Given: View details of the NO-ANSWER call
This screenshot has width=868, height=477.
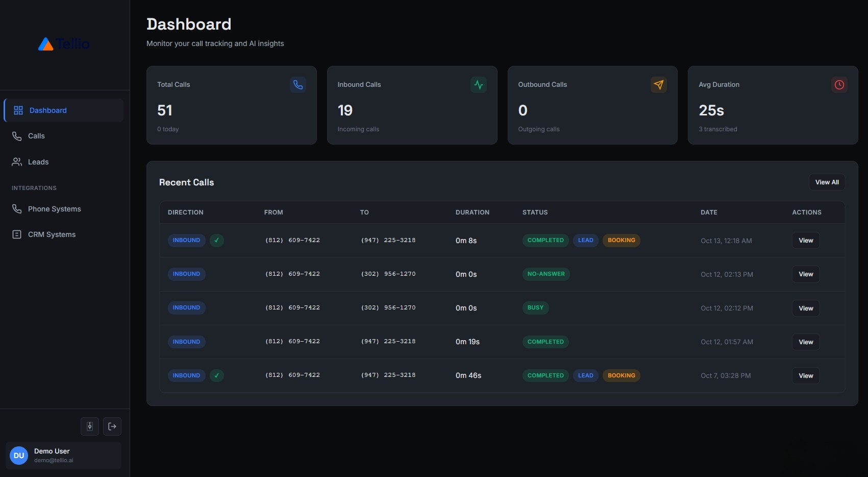Looking at the screenshot, I should [805, 274].
